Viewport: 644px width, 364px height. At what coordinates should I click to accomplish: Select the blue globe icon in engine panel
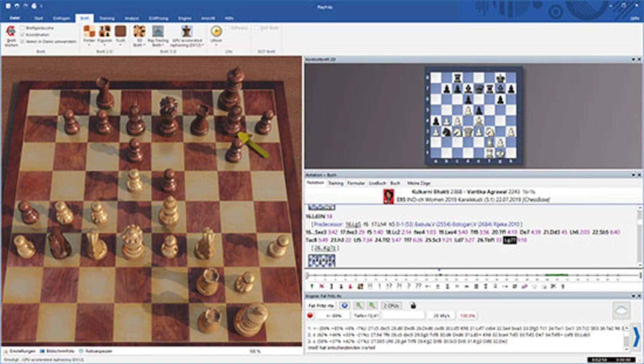(x=344, y=306)
